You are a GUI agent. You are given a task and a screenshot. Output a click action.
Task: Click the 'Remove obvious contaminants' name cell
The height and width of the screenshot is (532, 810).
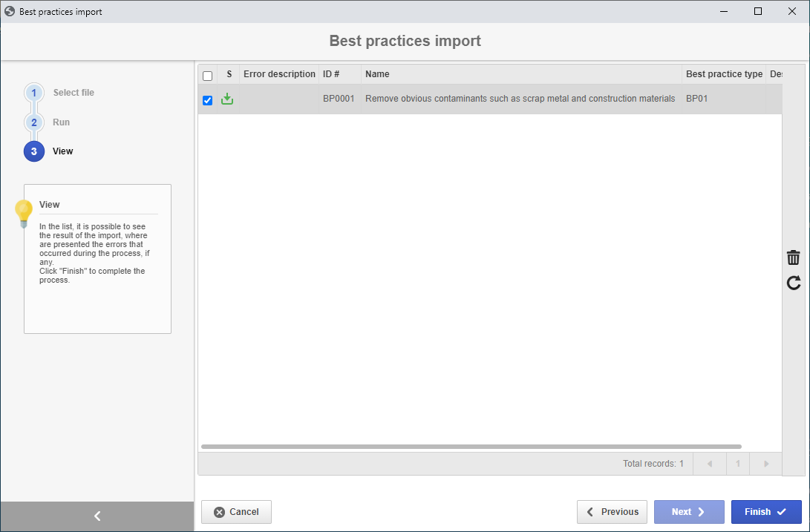520,99
